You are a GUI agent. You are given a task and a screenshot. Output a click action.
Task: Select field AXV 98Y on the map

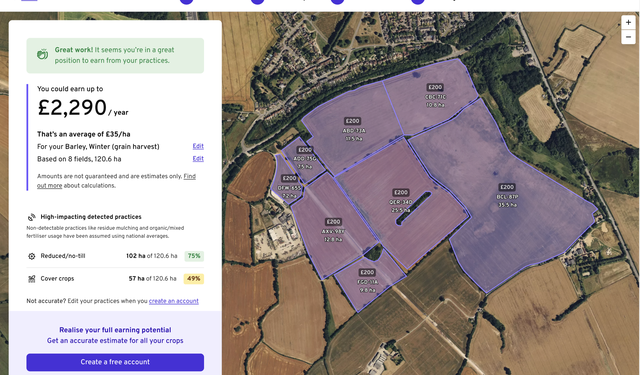click(x=333, y=231)
